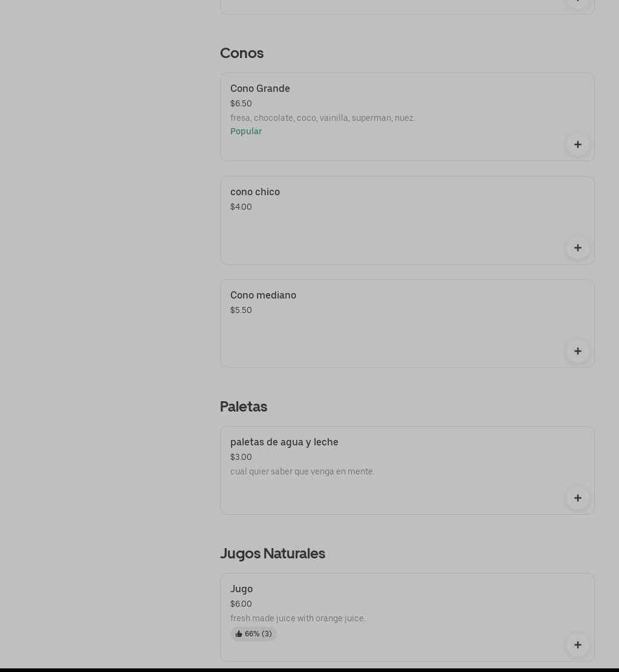Click the $4.00 cono chico price
Viewport: 619px width, 672px height.
point(241,207)
